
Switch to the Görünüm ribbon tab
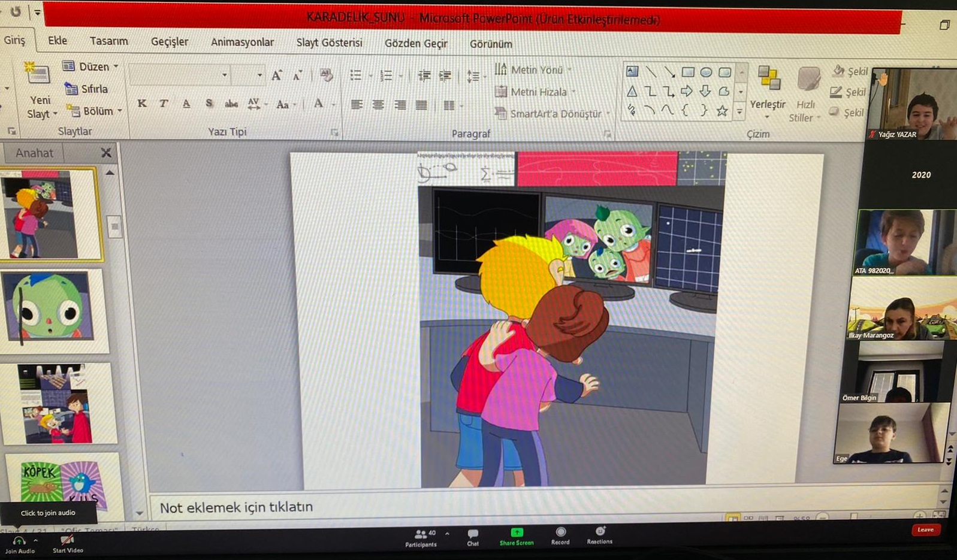(x=491, y=44)
